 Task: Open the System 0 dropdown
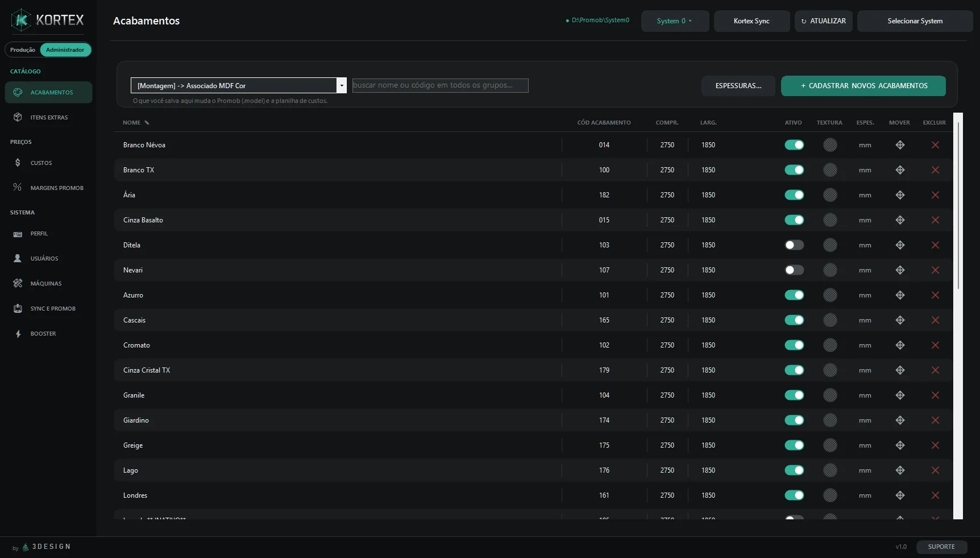tap(675, 21)
